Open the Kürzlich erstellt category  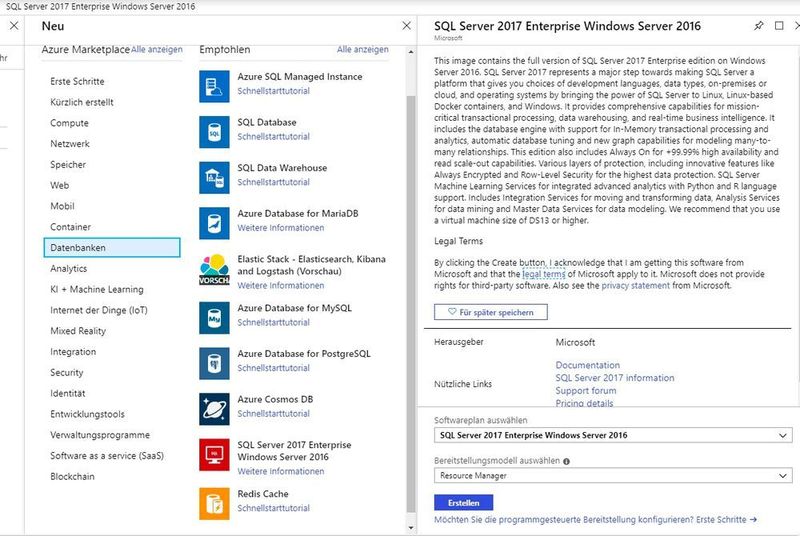[x=82, y=102]
